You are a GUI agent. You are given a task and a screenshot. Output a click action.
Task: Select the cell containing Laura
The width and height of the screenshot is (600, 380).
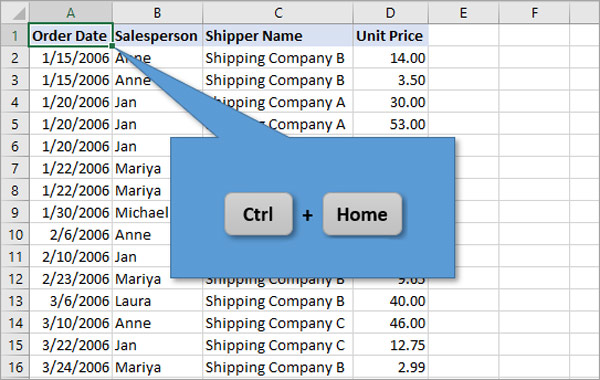tap(158, 301)
